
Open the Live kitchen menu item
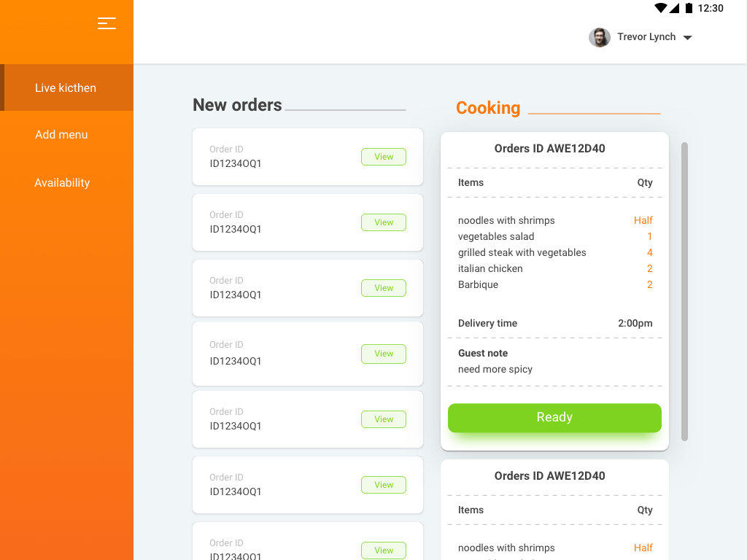(x=66, y=87)
